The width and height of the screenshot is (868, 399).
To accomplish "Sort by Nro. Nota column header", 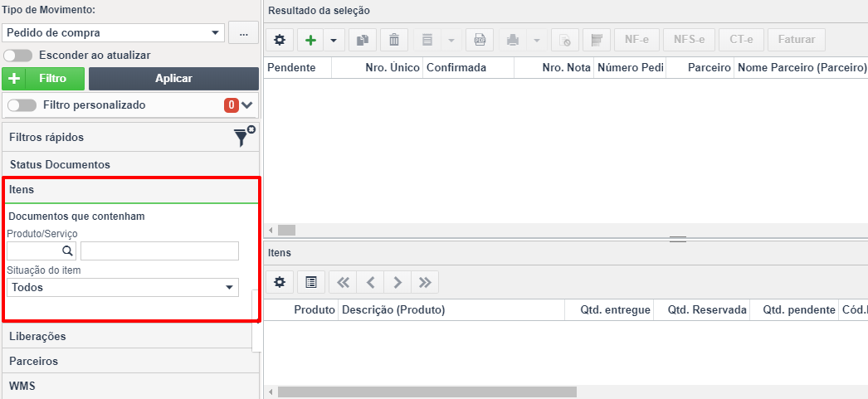I will (x=553, y=67).
